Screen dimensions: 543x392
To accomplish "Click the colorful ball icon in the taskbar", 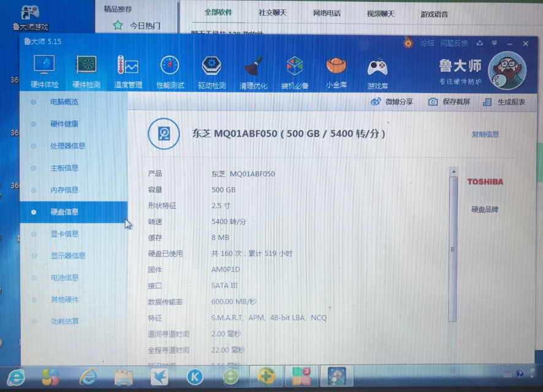I will tap(50, 377).
